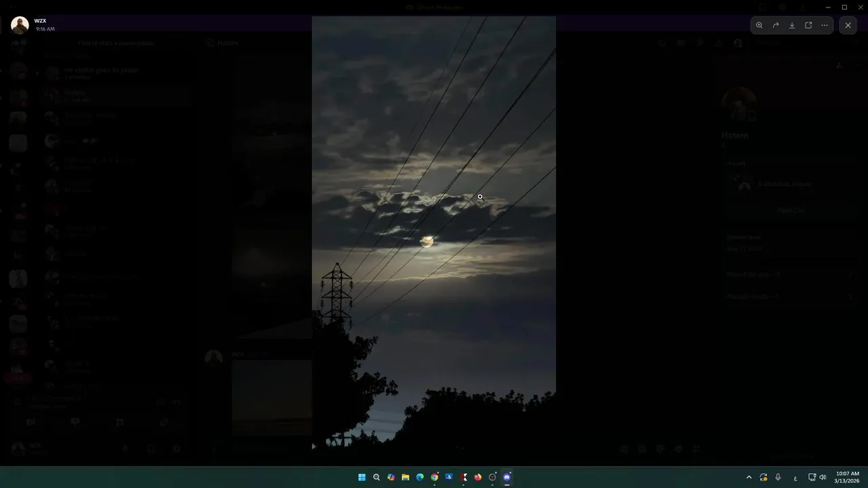Open the PlayStation app in the taskbar

tap(449, 477)
